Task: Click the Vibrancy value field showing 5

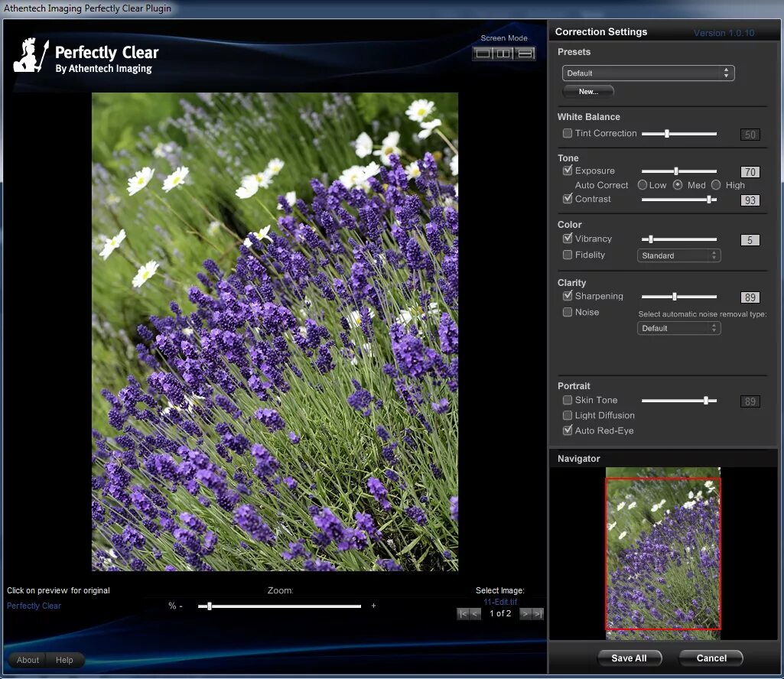Action: pyautogui.click(x=750, y=240)
